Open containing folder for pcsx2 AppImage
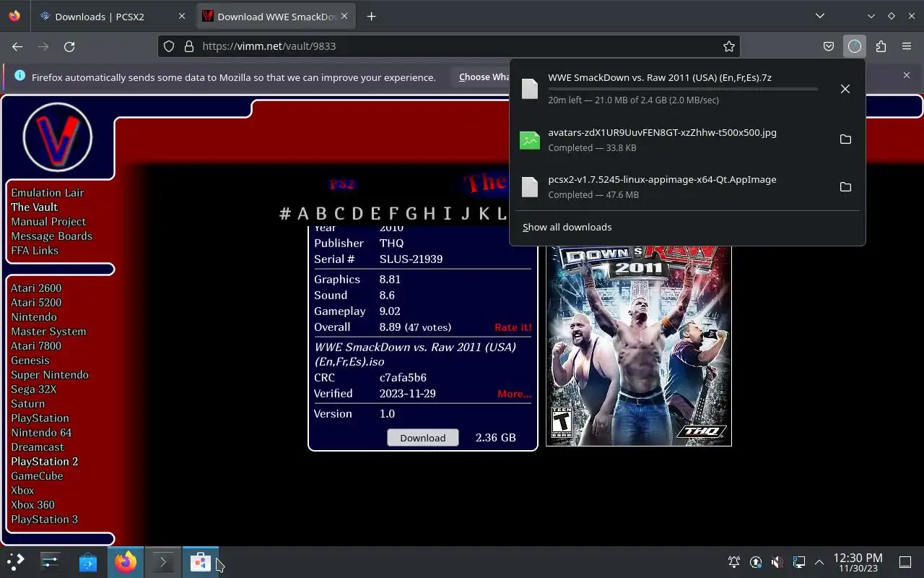 [845, 187]
